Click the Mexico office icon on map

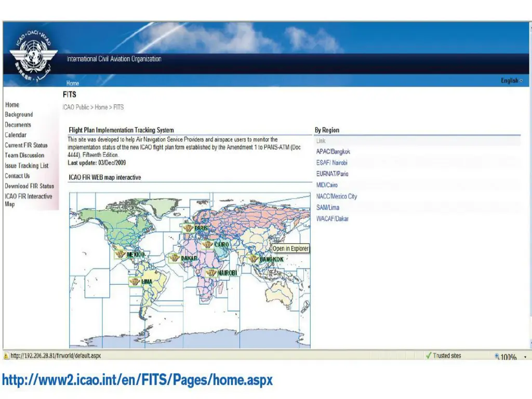pyautogui.click(x=120, y=254)
